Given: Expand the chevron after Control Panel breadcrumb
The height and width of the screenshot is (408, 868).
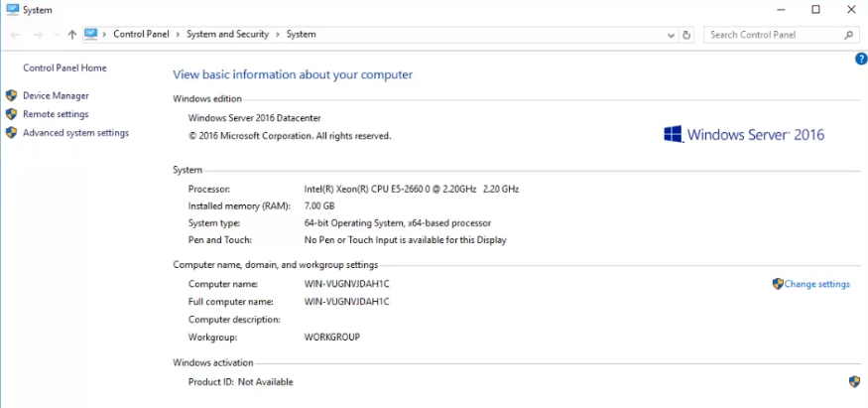Looking at the screenshot, I should tap(179, 35).
